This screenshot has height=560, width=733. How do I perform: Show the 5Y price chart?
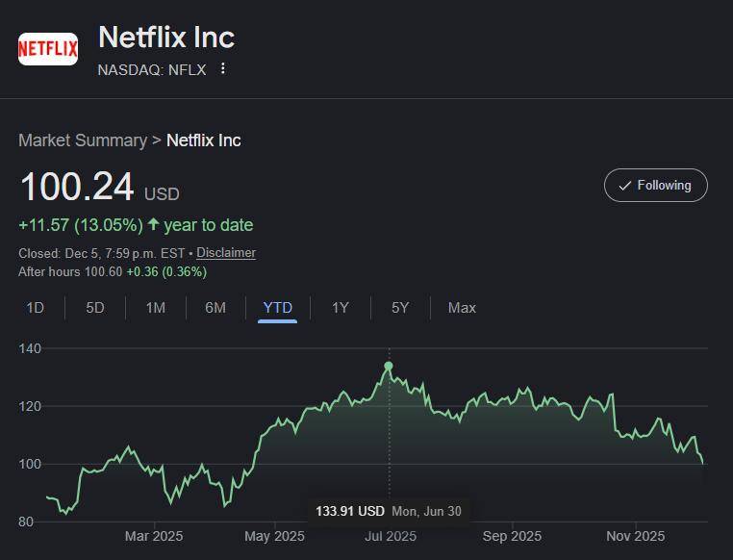tap(400, 308)
